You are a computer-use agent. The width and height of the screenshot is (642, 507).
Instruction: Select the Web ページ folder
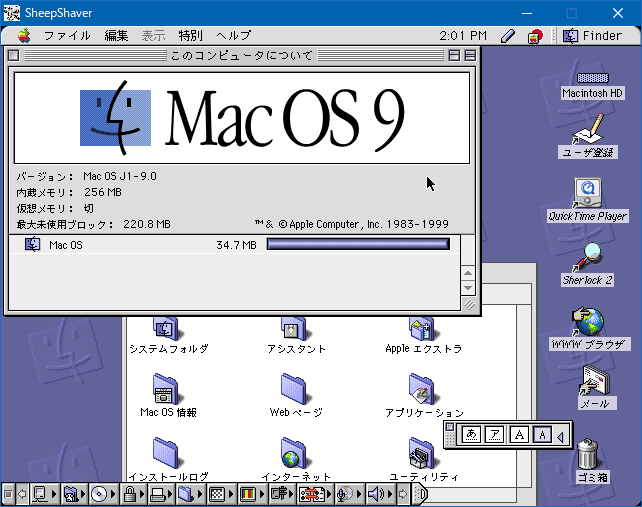click(296, 395)
